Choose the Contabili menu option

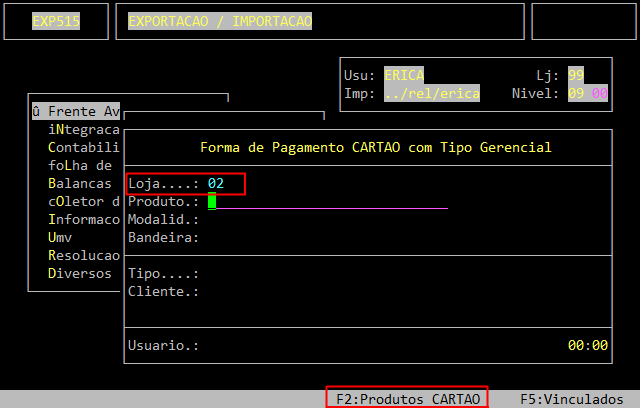(84, 147)
